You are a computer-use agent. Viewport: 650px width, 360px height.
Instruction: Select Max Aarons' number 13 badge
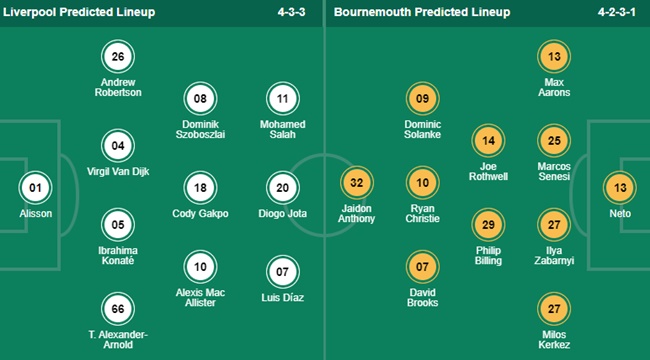pyautogui.click(x=554, y=56)
